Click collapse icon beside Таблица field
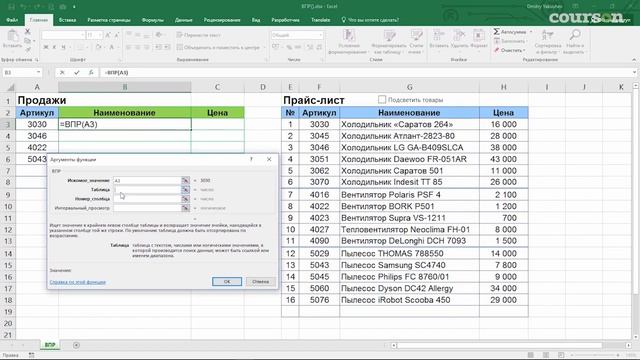The height and width of the screenshot is (360, 640). [185, 190]
